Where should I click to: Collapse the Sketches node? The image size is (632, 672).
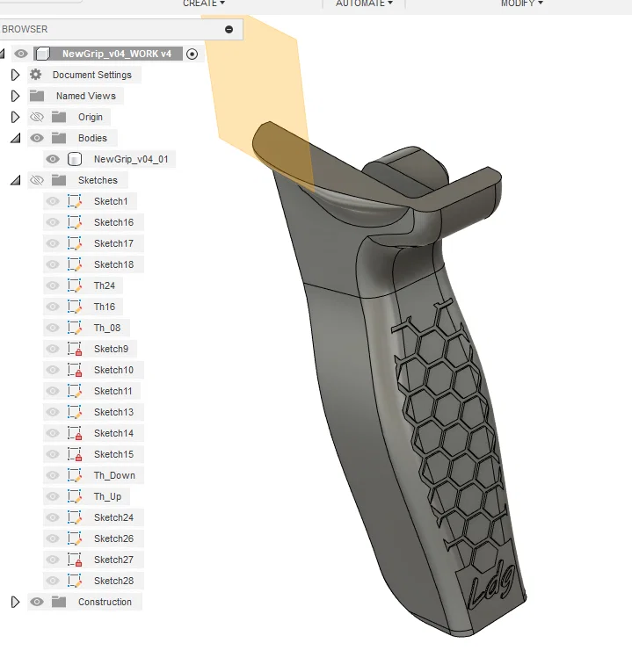tap(16, 180)
